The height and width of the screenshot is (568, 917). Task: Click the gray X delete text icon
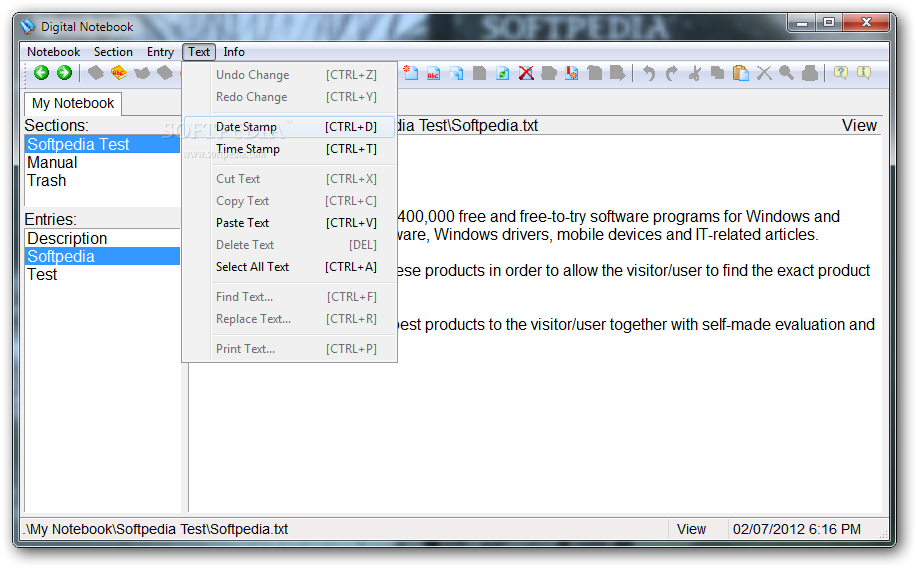click(x=764, y=73)
